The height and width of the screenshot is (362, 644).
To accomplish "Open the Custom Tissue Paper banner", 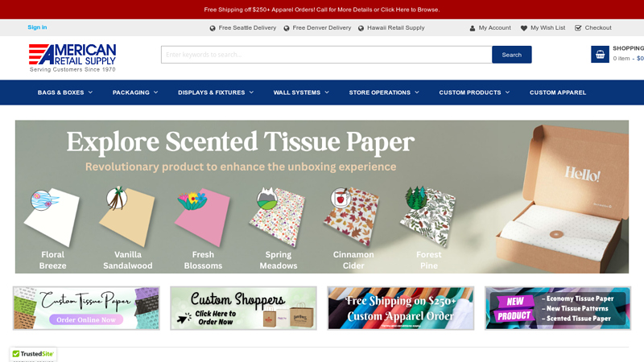I will coord(86,308).
